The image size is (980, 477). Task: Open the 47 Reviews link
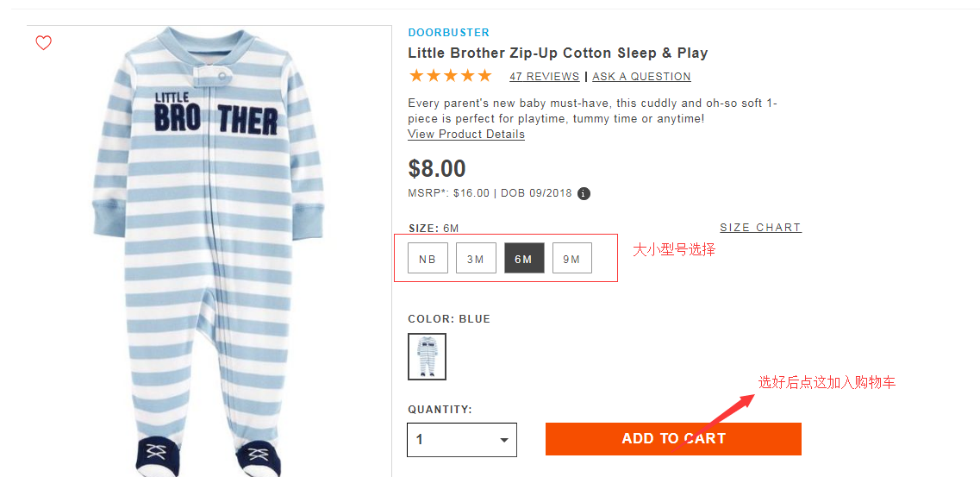click(x=544, y=77)
